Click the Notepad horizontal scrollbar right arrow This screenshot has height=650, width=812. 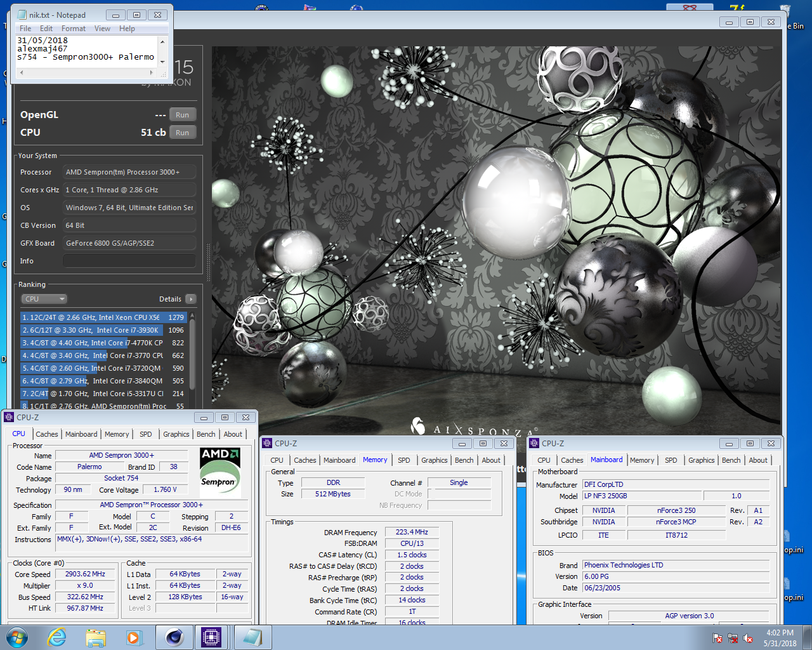point(152,72)
